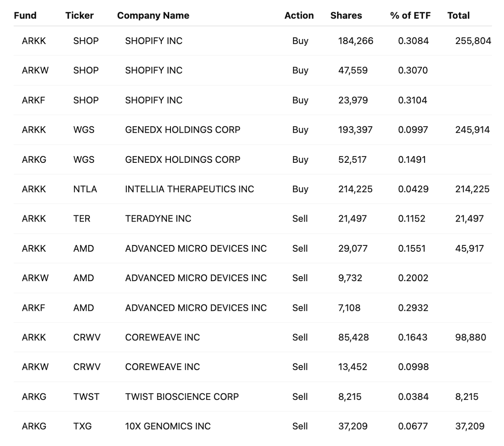Click Buy action in the Intellia row
This screenshot has width=504, height=446.
[300, 189]
